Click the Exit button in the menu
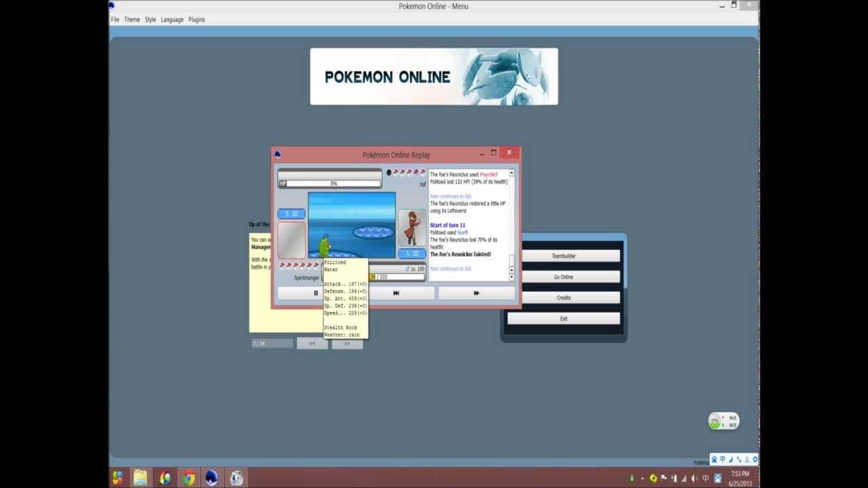 pos(564,319)
